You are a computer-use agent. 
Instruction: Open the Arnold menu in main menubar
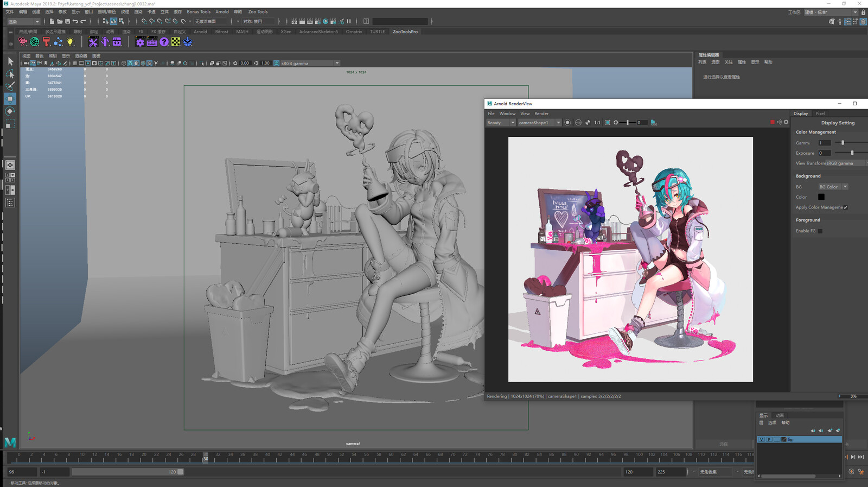pos(222,11)
